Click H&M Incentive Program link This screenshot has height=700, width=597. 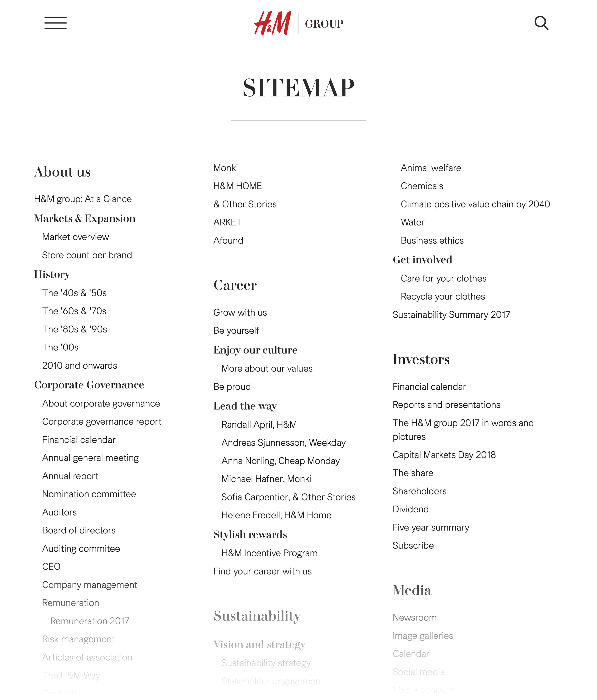point(269,553)
